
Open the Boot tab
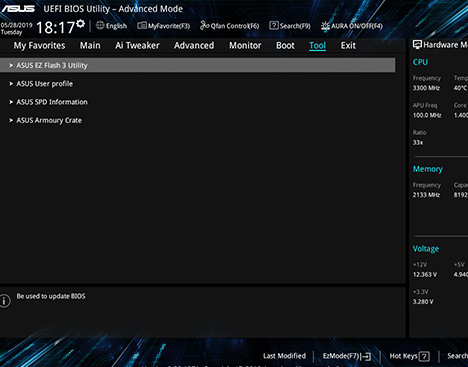[x=285, y=45]
